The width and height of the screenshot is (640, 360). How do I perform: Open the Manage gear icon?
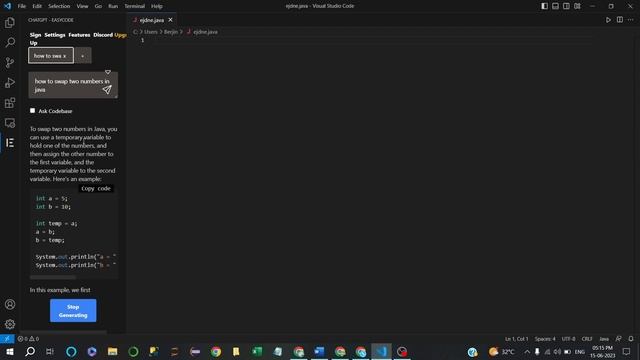10,324
